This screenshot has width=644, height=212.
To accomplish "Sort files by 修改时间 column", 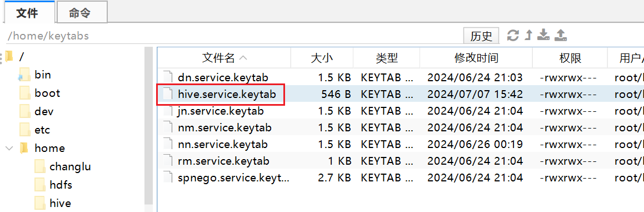I will click(x=476, y=58).
